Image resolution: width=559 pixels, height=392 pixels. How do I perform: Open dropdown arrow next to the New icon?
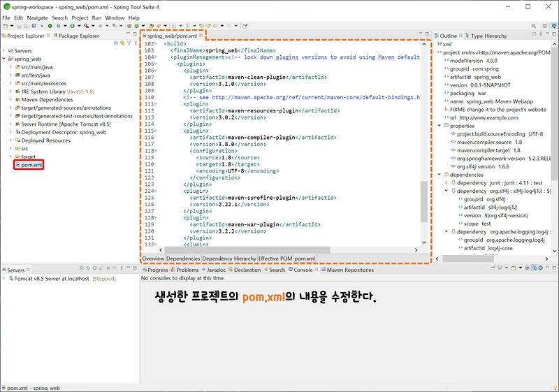[12, 26]
